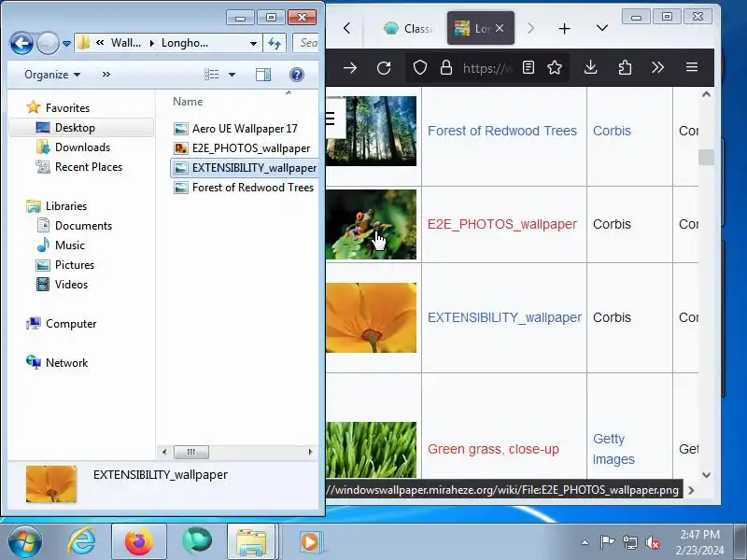Click the Explorer forward arrow button
This screenshot has width=747, height=560.
[48, 43]
